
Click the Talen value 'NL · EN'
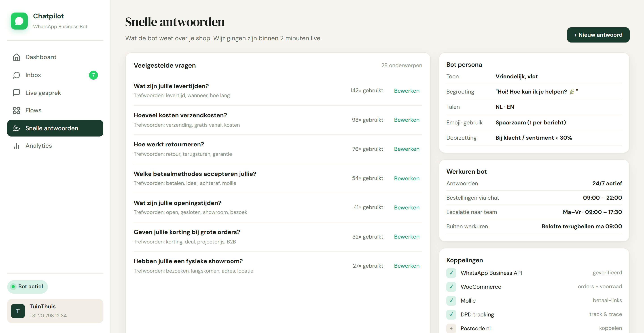pos(505,107)
